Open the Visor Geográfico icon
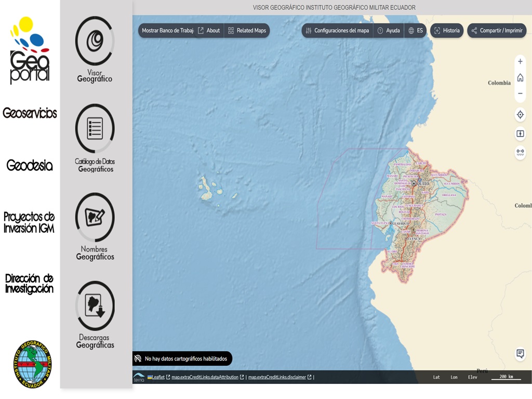Screen dimensions: 532x399 point(95,42)
